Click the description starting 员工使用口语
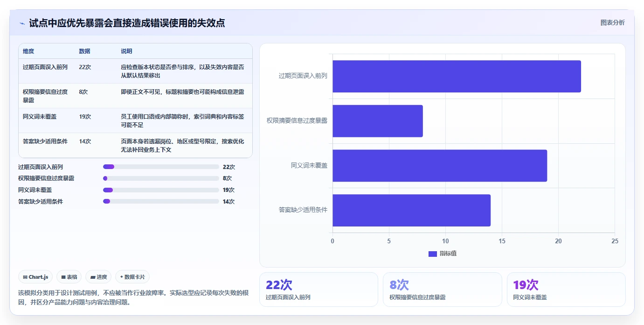 [x=183, y=121]
